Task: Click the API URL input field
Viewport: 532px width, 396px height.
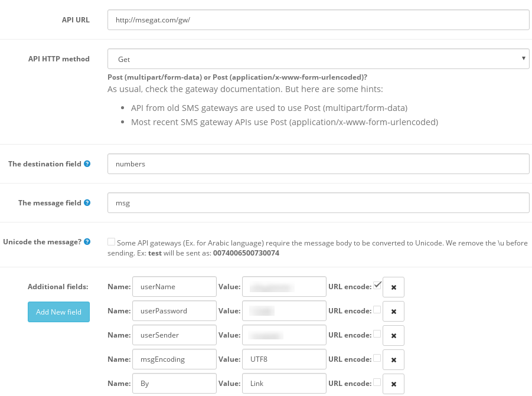Action: click(x=318, y=19)
